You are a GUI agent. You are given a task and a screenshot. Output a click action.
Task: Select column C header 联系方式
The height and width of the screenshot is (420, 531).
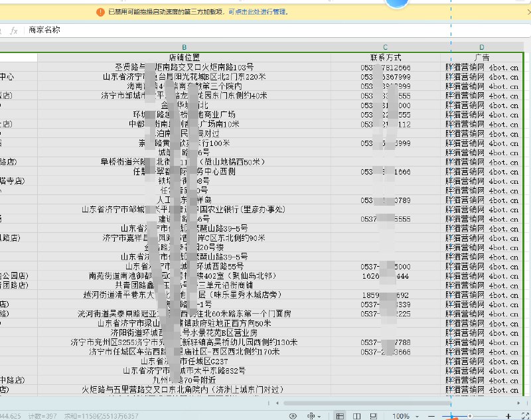tap(385, 47)
